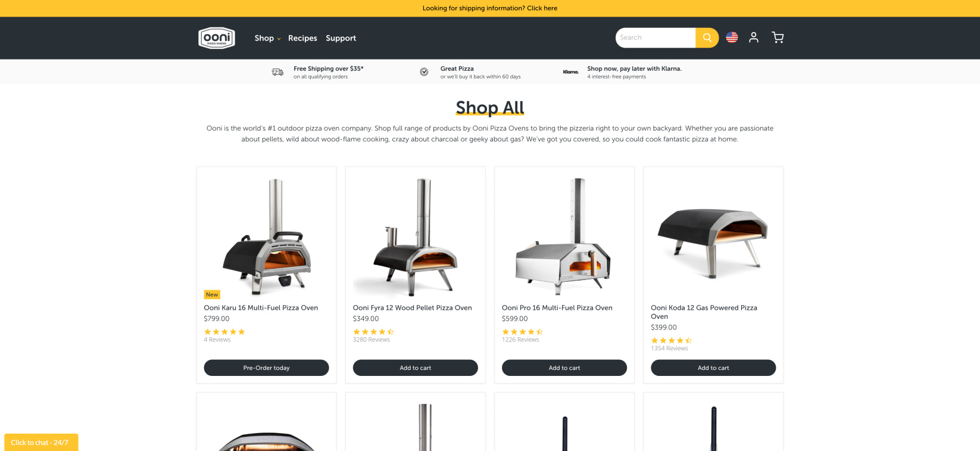This screenshot has width=980, height=451.
Task: Click the shipping information banner link
Action: tap(490, 8)
